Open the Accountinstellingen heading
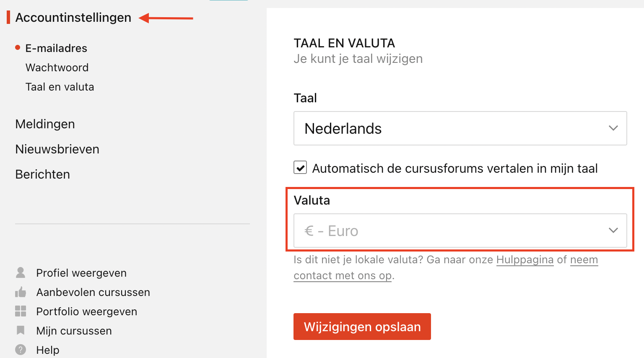This screenshot has width=644, height=358. [73, 18]
